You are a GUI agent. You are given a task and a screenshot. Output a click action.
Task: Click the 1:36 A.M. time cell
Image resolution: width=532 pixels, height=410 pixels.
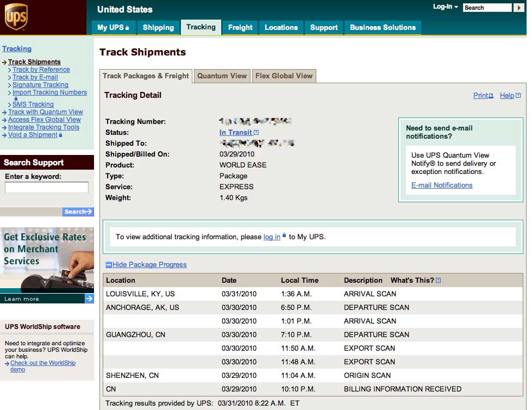click(x=296, y=294)
